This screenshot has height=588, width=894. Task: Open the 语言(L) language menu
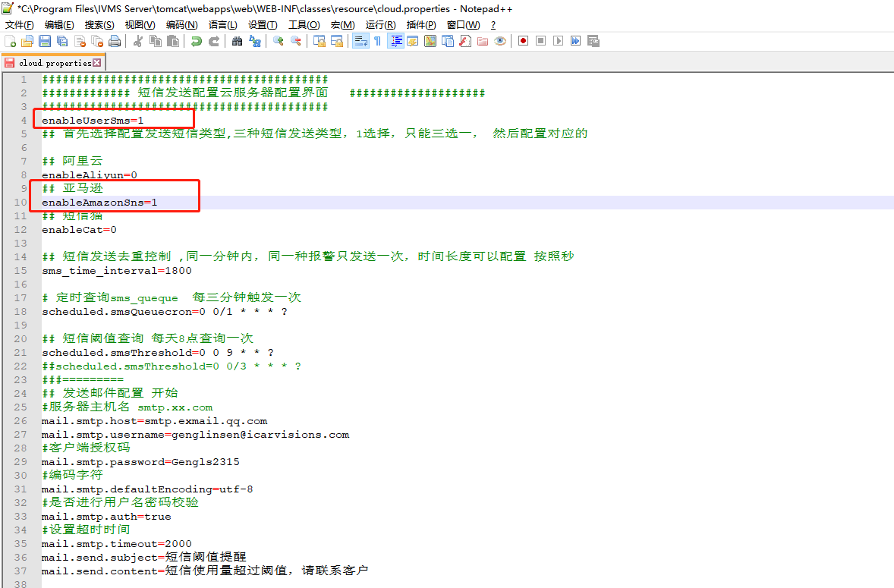click(223, 24)
